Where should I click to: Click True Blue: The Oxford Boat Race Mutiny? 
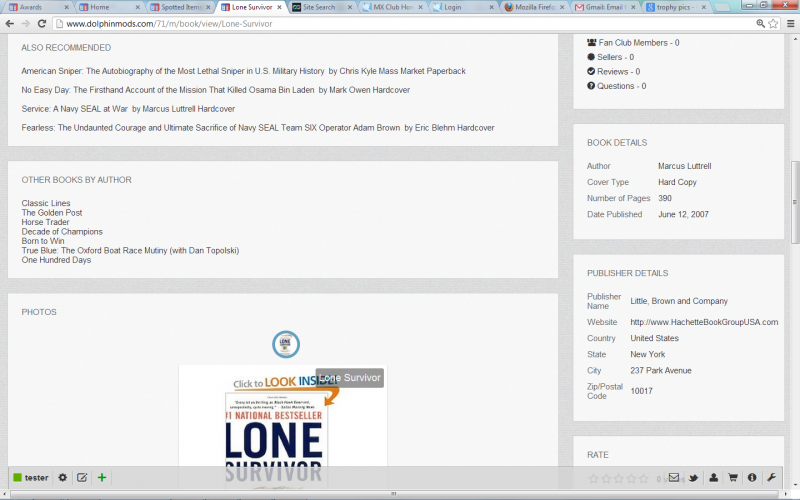(130, 251)
